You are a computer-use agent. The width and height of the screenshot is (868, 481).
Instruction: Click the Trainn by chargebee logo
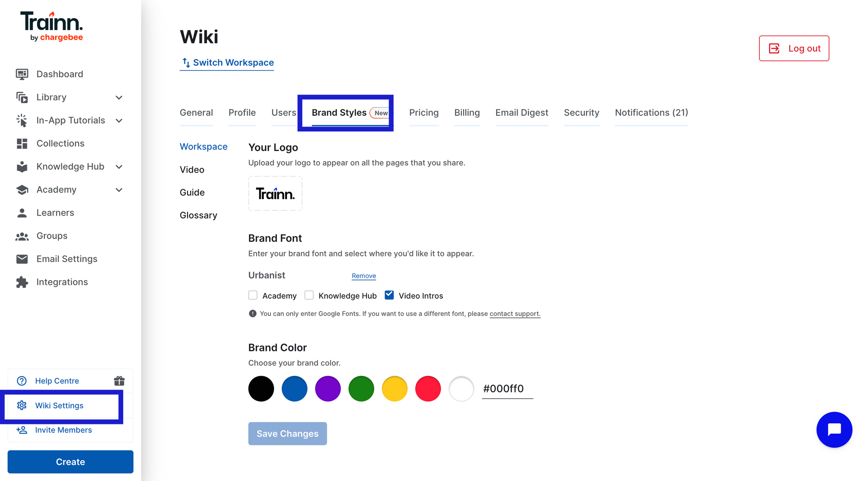tap(52, 26)
